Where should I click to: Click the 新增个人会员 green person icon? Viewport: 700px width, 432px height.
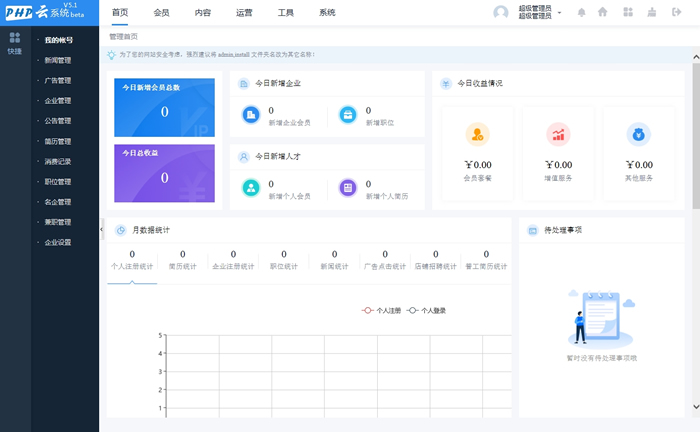(251, 188)
